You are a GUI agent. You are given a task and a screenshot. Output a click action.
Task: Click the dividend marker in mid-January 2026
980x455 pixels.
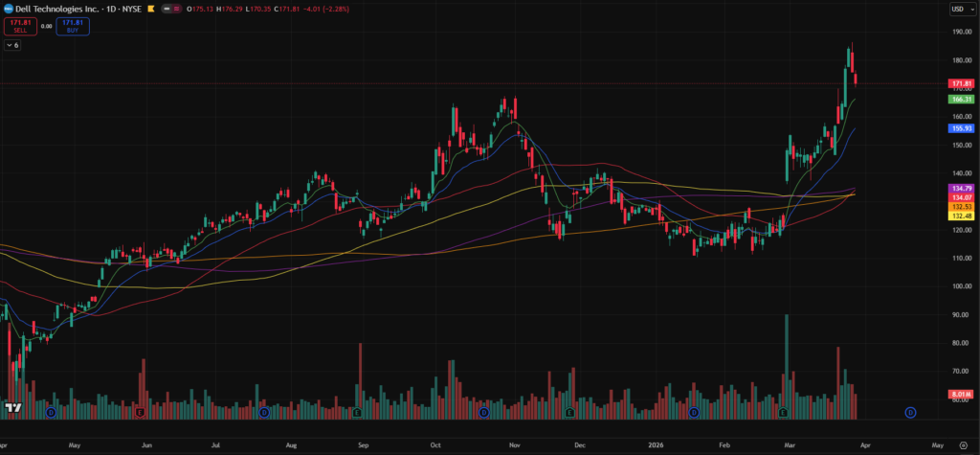click(694, 412)
